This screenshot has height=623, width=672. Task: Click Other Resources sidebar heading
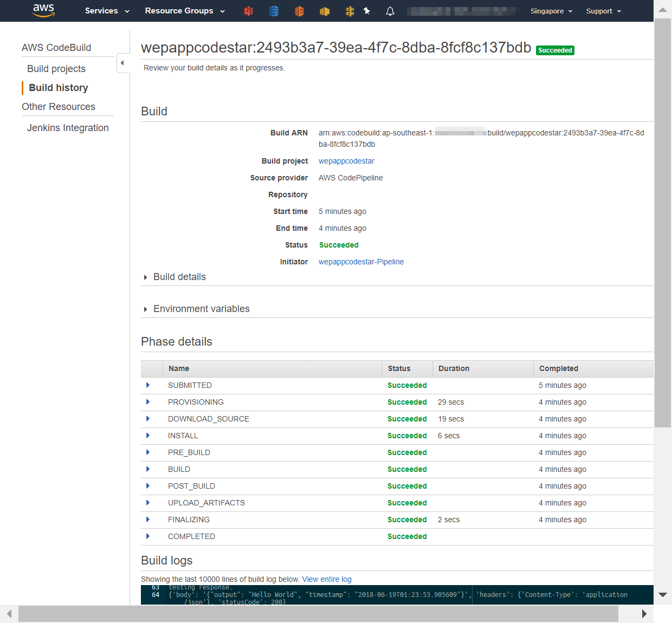(x=59, y=107)
